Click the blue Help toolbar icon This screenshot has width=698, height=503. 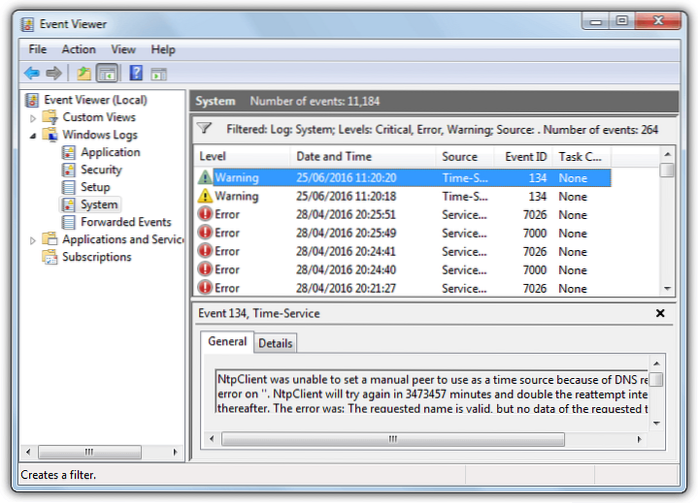(135, 73)
